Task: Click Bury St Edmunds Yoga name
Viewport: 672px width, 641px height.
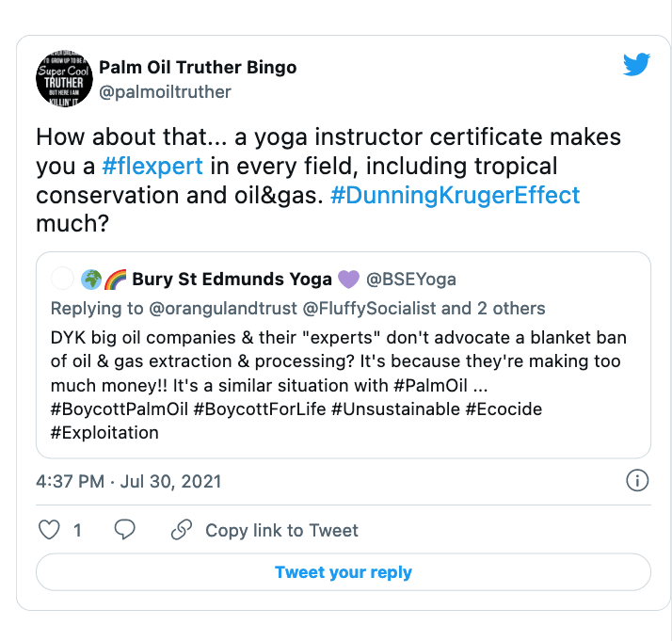Action: (232, 279)
